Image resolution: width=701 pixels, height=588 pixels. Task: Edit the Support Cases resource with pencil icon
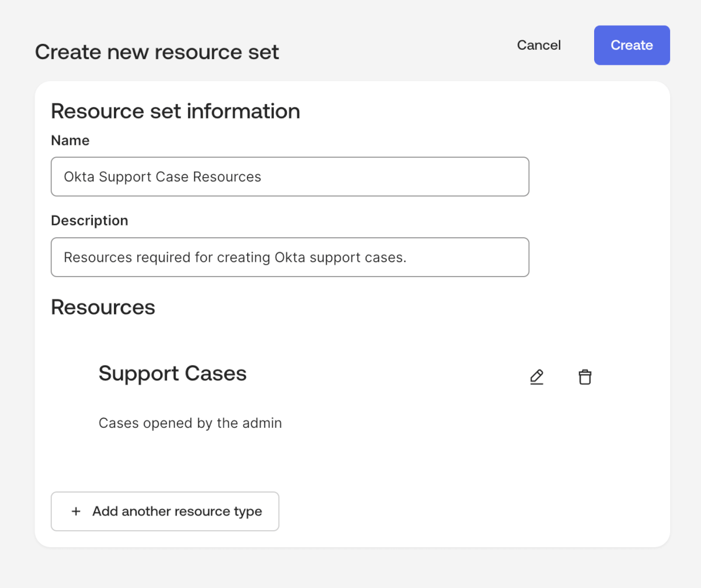point(536,377)
